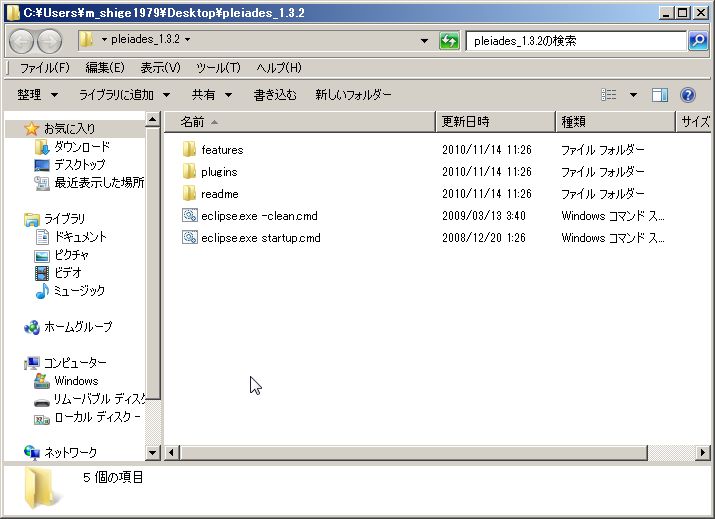Click the 最近表示した場所 icon
This screenshot has height=519, width=715.
(41, 183)
